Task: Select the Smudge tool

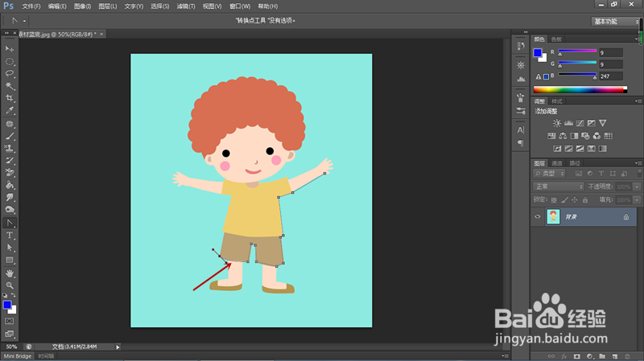Action: [x=10, y=197]
